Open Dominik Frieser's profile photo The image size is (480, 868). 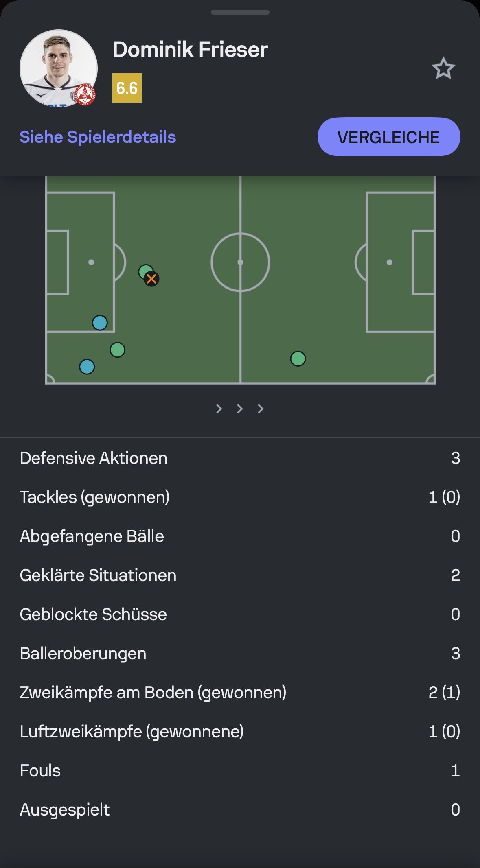point(59,68)
